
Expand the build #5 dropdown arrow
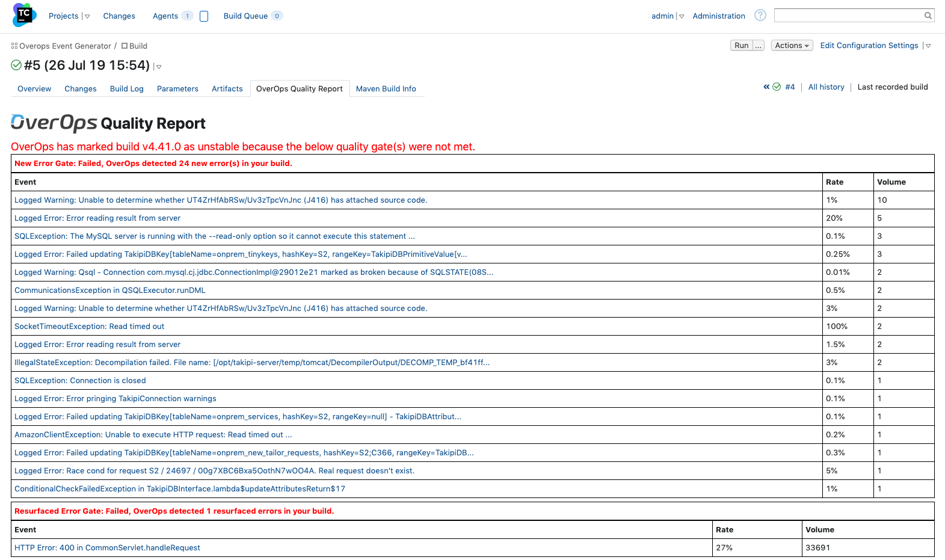(x=159, y=67)
